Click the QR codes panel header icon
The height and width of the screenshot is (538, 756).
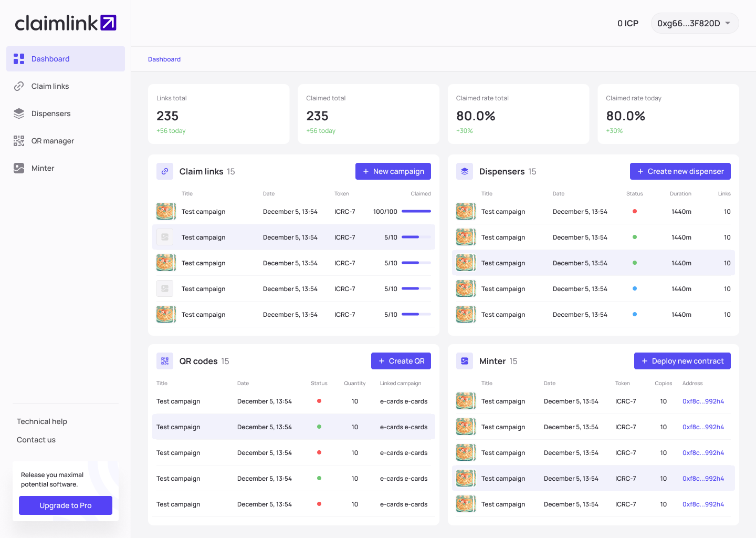(165, 361)
